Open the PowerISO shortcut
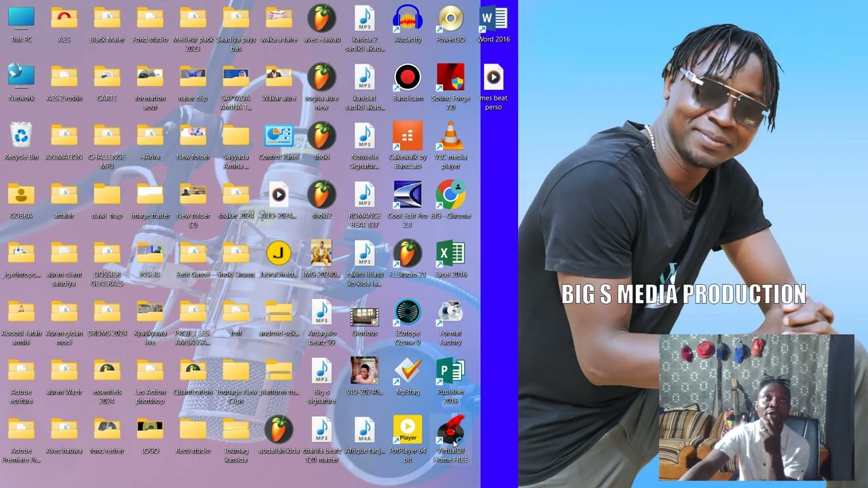 click(451, 18)
